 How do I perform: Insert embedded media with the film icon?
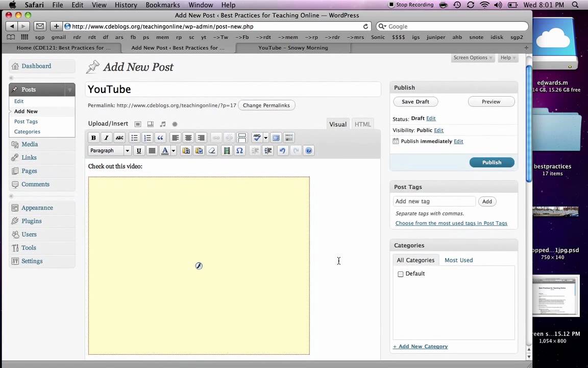[x=227, y=151]
